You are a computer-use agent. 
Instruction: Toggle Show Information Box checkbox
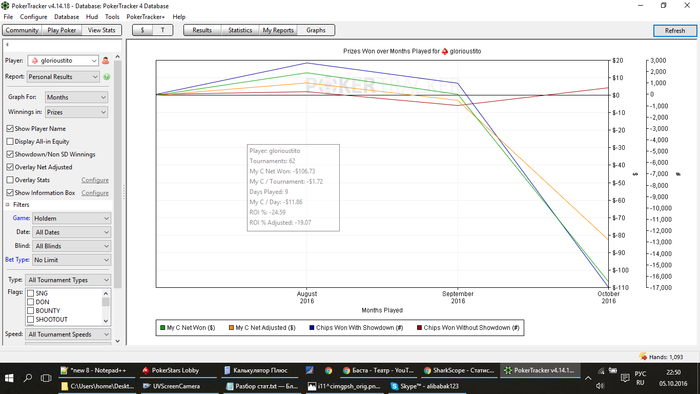[x=10, y=193]
